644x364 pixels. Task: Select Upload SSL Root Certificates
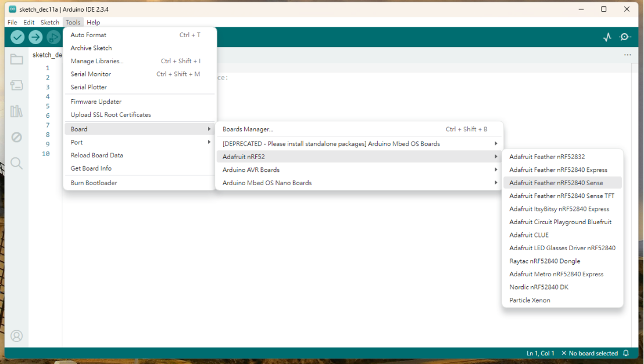point(139,115)
